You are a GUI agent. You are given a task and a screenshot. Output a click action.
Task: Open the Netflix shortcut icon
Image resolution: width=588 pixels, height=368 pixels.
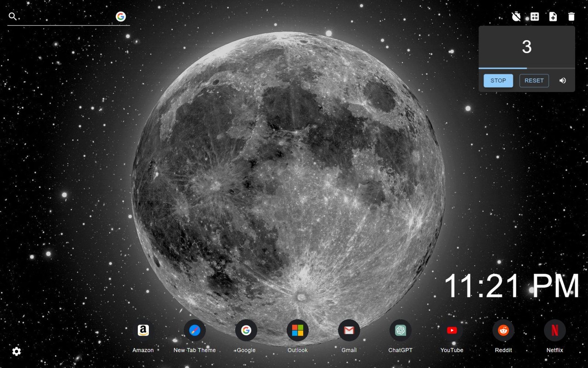tap(555, 330)
